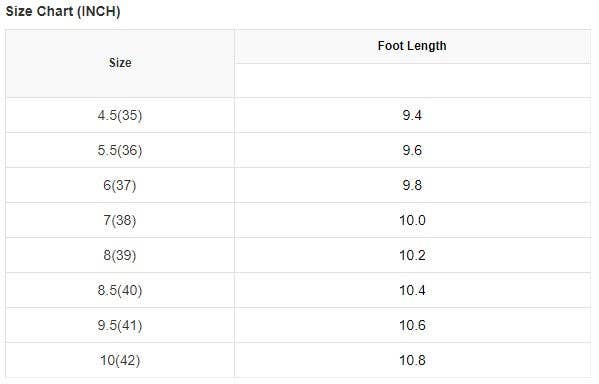
Task: Click the 9.5(41) size cell
Action: click(x=120, y=326)
